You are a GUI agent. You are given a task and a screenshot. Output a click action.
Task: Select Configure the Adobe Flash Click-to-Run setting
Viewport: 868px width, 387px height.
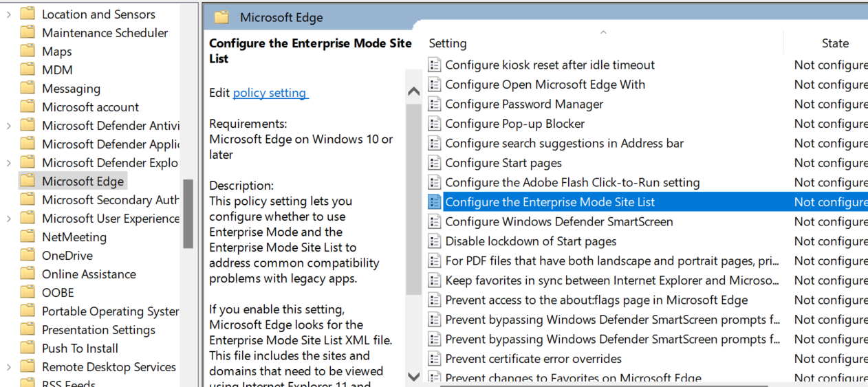tap(572, 183)
